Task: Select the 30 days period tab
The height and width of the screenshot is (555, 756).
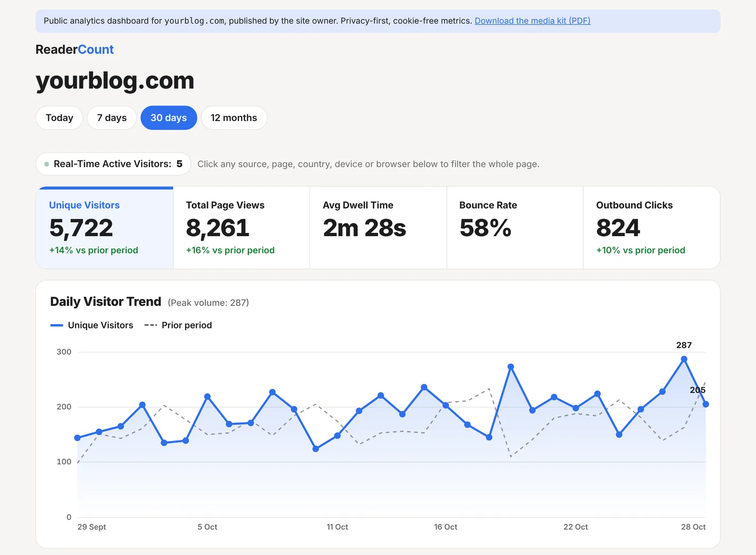Action: [x=169, y=118]
